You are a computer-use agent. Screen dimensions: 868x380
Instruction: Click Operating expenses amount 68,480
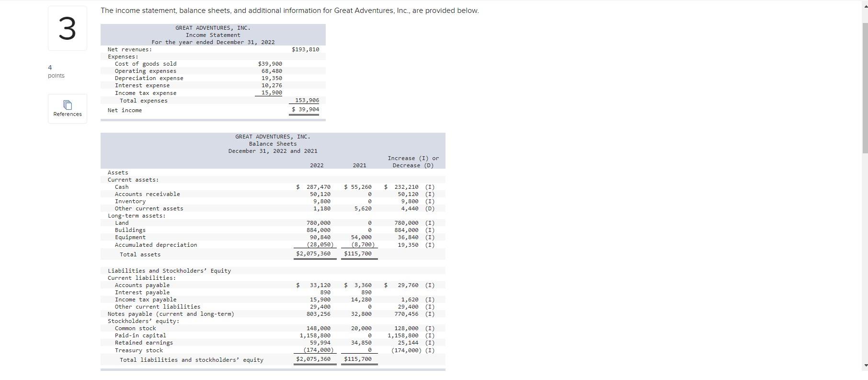click(272, 71)
